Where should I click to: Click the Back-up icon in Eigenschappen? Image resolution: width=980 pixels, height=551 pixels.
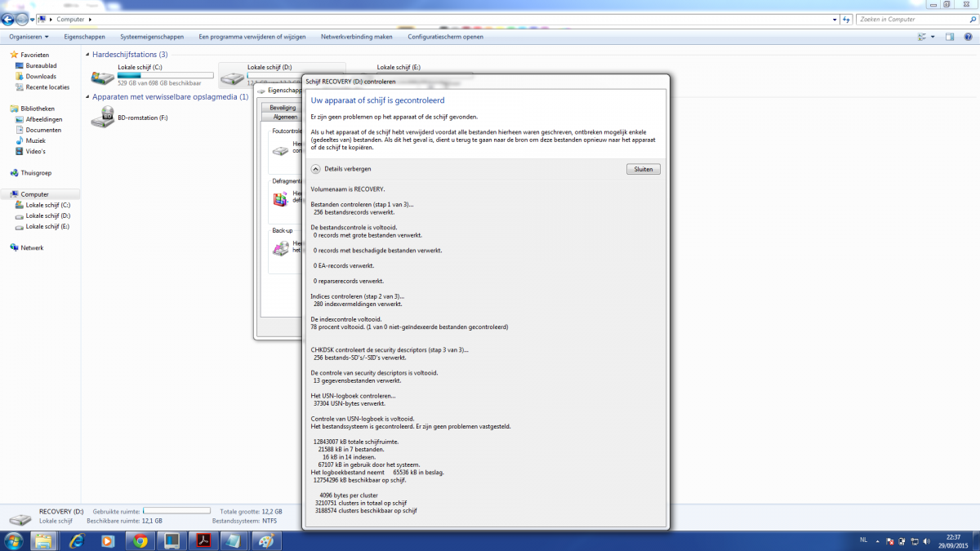pos(281,247)
